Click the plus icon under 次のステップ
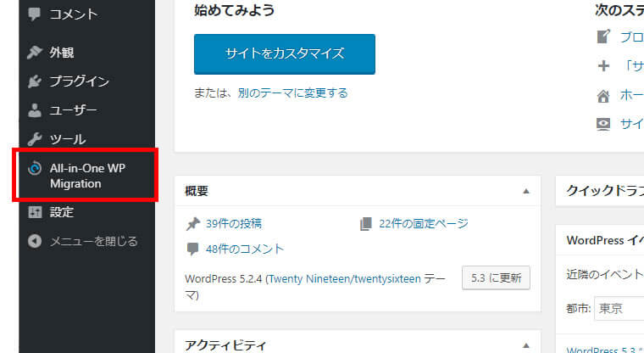This screenshot has width=644, height=353. 603,65
